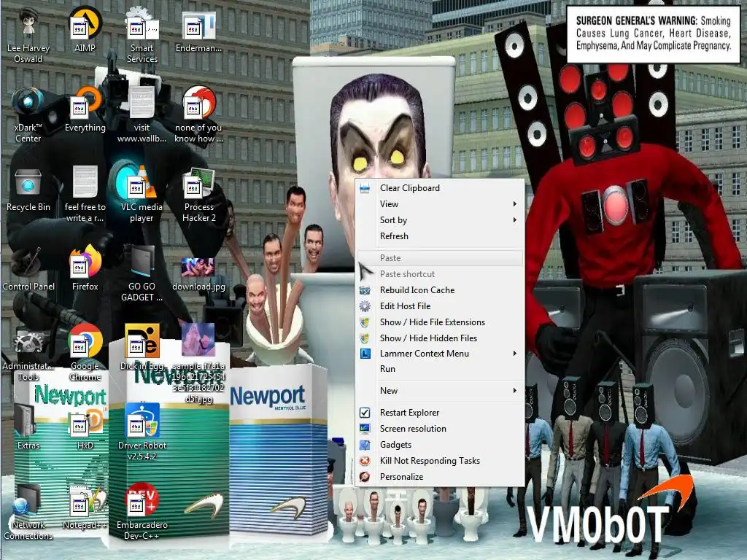Select the Extras desktop folder icon
The image size is (747, 560).
28,427
